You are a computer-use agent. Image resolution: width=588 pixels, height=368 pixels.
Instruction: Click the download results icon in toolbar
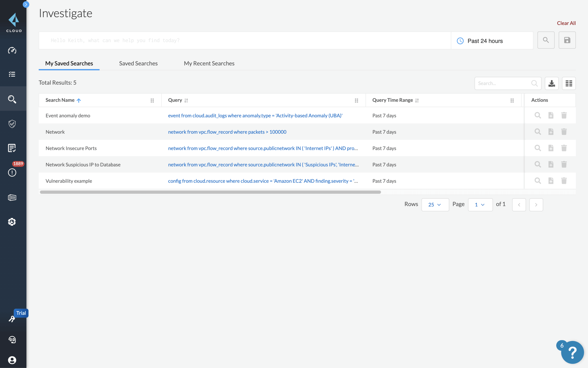click(551, 83)
